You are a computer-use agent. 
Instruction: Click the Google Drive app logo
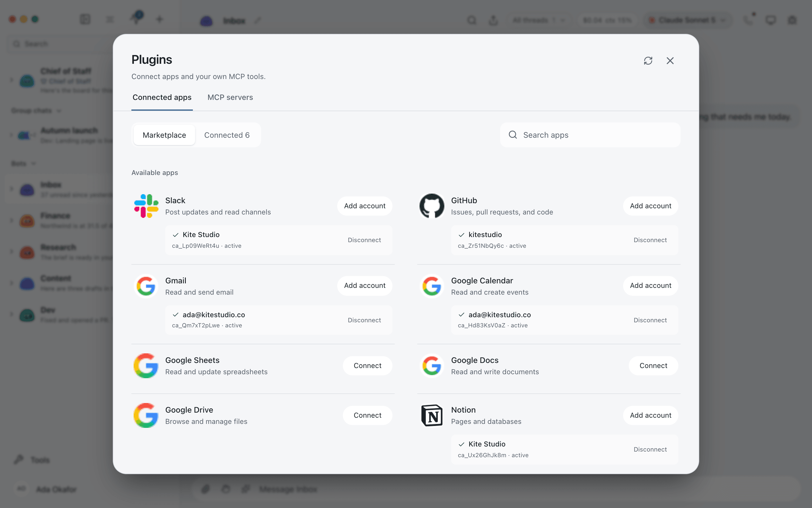(x=146, y=416)
